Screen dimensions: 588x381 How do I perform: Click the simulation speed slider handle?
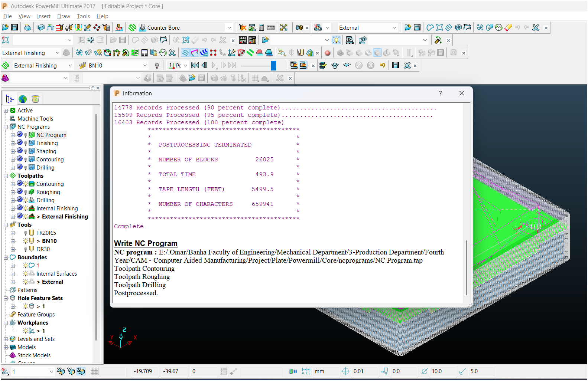click(273, 66)
